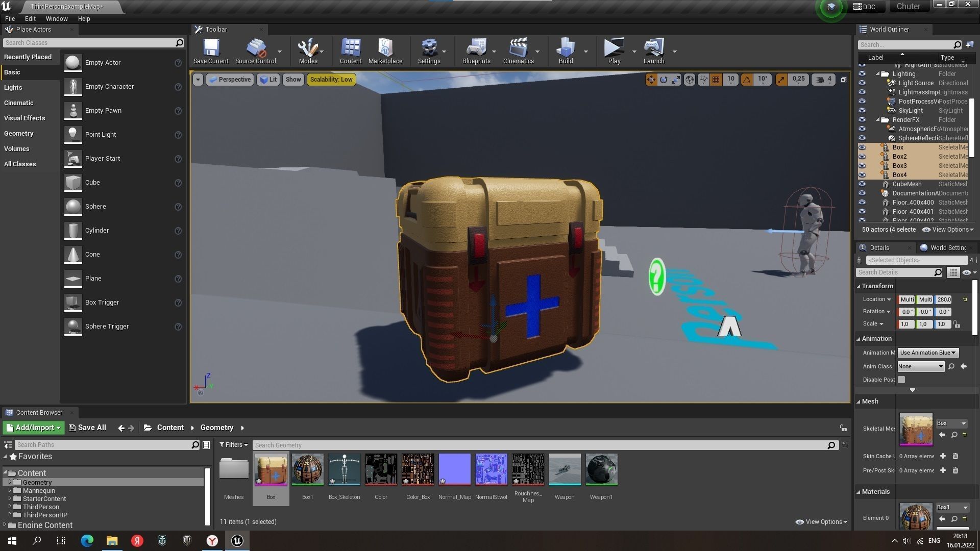This screenshot has height=551, width=980.
Task: Select the Player Start actor icon
Action: pos(73,159)
